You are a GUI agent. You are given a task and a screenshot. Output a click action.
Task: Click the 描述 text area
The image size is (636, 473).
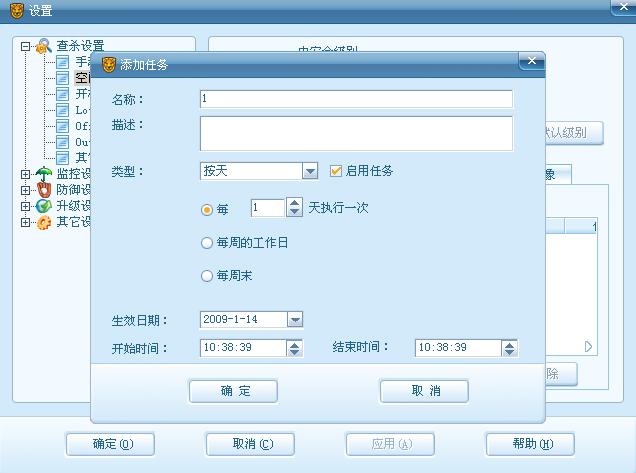coord(356,133)
